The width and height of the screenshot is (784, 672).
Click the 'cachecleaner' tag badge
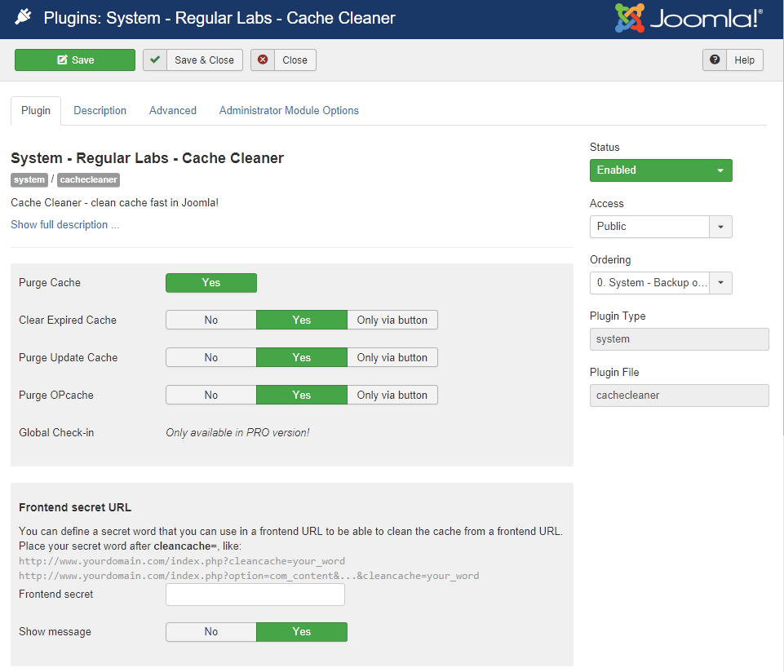coord(88,180)
